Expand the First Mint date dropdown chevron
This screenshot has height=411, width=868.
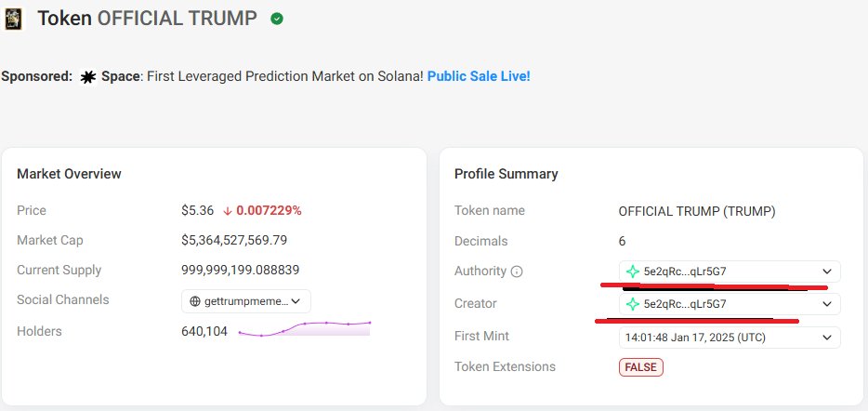827,338
